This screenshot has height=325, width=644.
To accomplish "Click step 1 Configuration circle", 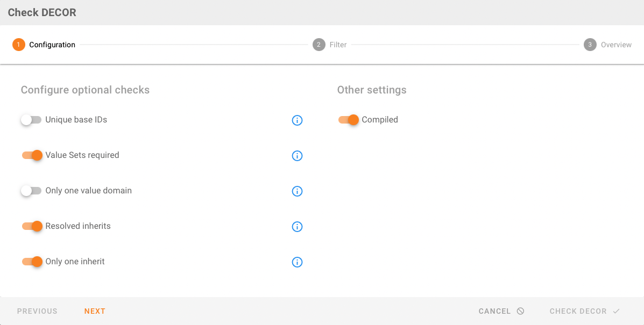I will coord(19,45).
